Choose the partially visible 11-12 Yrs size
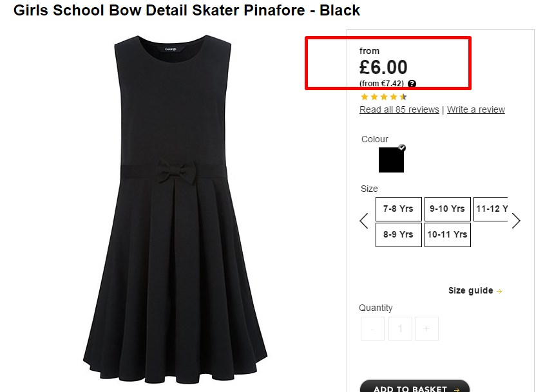This screenshot has width=554, height=392. 491,209
